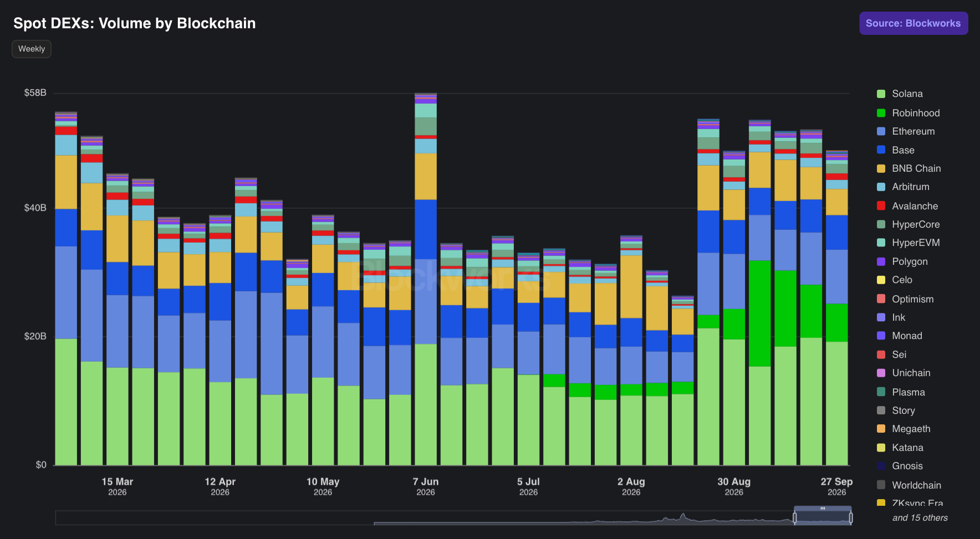This screenshot has width=980, height=539.
Task: Click the '2 Aug 2026' x-axis label
Action: (631, 486)
